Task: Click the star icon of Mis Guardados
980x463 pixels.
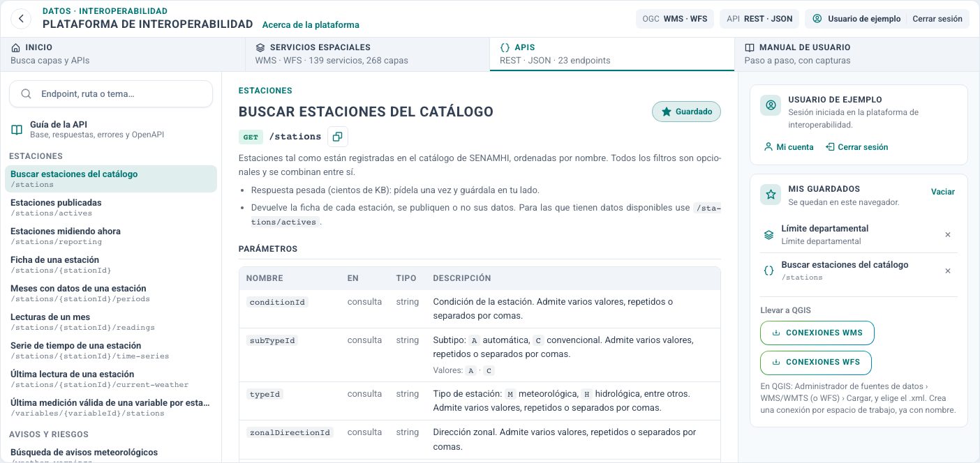Action: coord(771,195)
